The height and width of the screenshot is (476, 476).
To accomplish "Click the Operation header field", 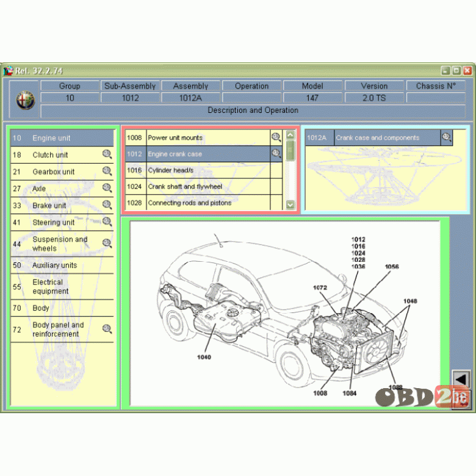I will 251,86.
